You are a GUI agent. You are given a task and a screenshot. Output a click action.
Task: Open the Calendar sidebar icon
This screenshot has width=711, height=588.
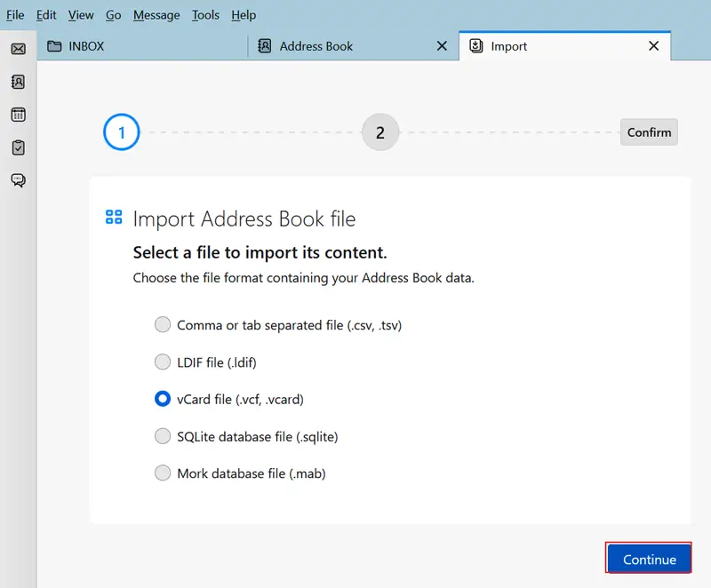pyautogui.click(x=18, y=115)
